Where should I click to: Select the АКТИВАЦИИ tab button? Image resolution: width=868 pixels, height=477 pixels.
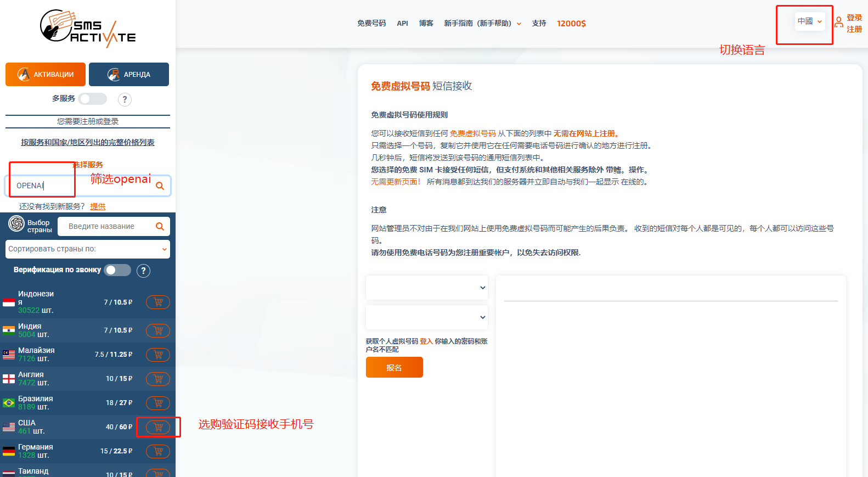46,75
